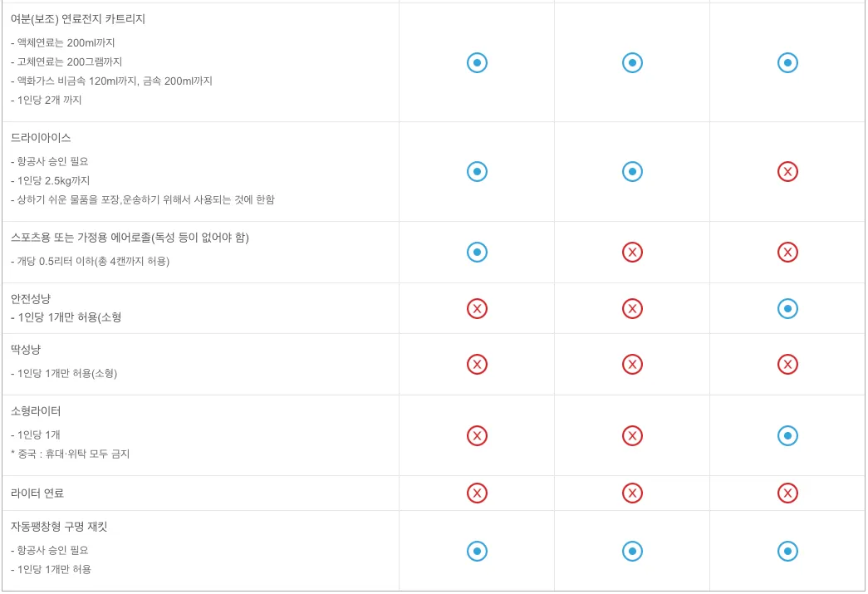
Task: Click the third-column allowed icon for 구명 재킷
Action: coord(787,551)
